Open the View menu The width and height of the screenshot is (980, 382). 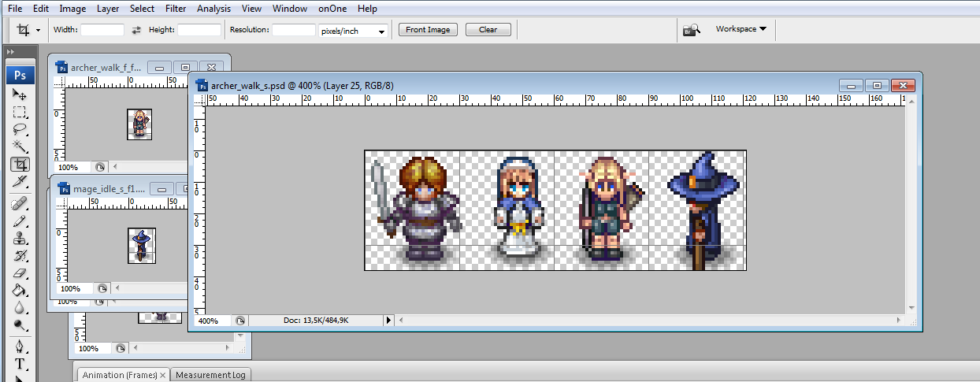click(x=252, y=9)
